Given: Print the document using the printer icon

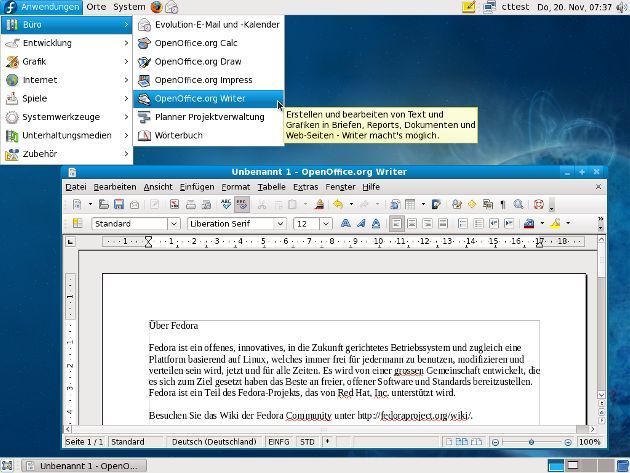Looking at the screenshot, I should click(x=191, y=205).
